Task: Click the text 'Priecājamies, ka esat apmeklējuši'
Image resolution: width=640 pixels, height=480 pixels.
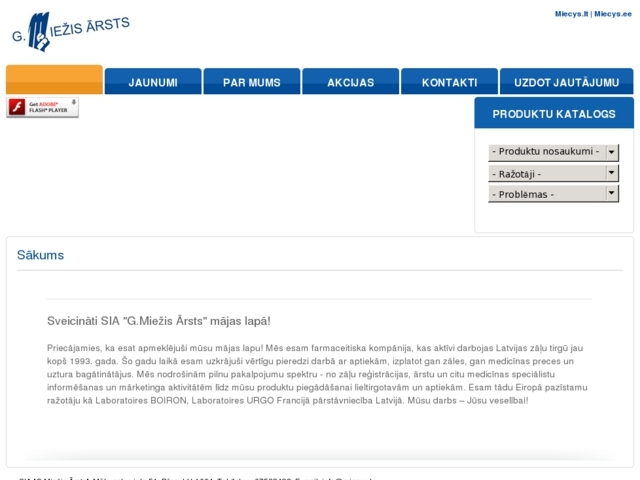Action: click(x=117, y=348)
